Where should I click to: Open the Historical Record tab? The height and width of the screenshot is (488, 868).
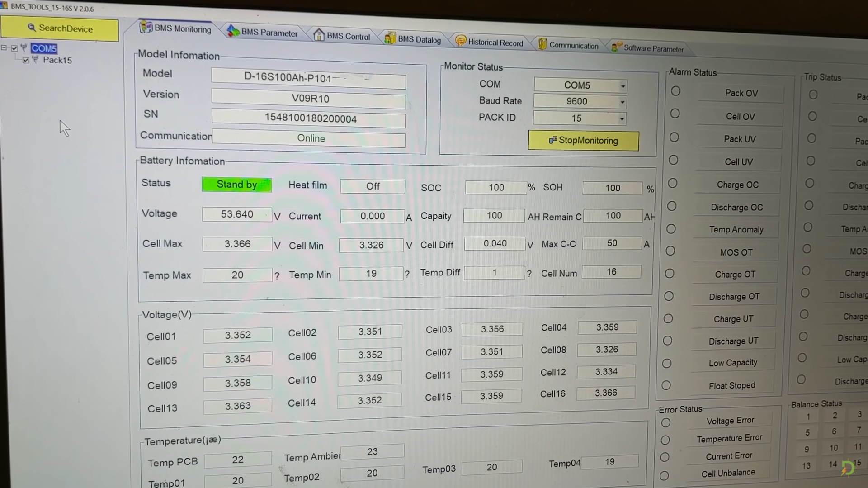pos(495,43)
